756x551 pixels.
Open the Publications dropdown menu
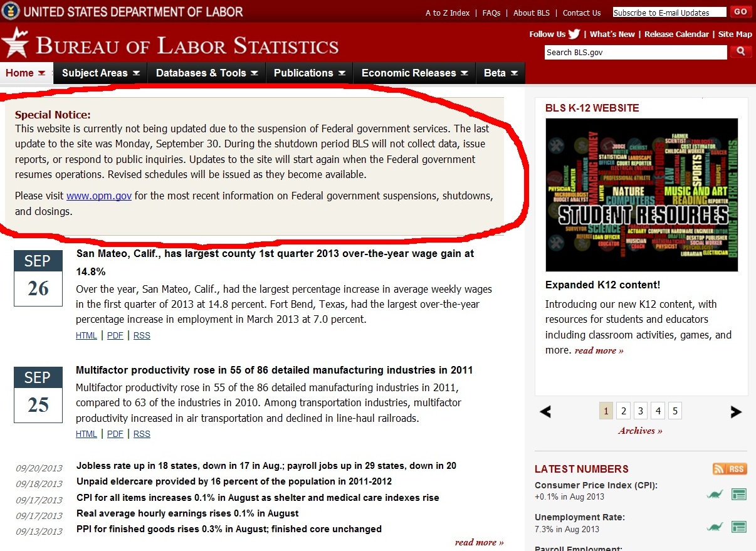310,73
